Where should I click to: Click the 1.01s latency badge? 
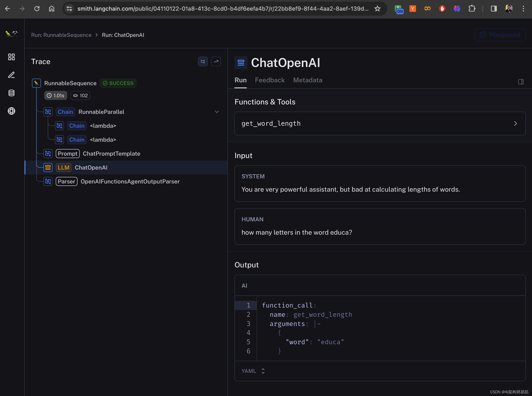point(56,95)
